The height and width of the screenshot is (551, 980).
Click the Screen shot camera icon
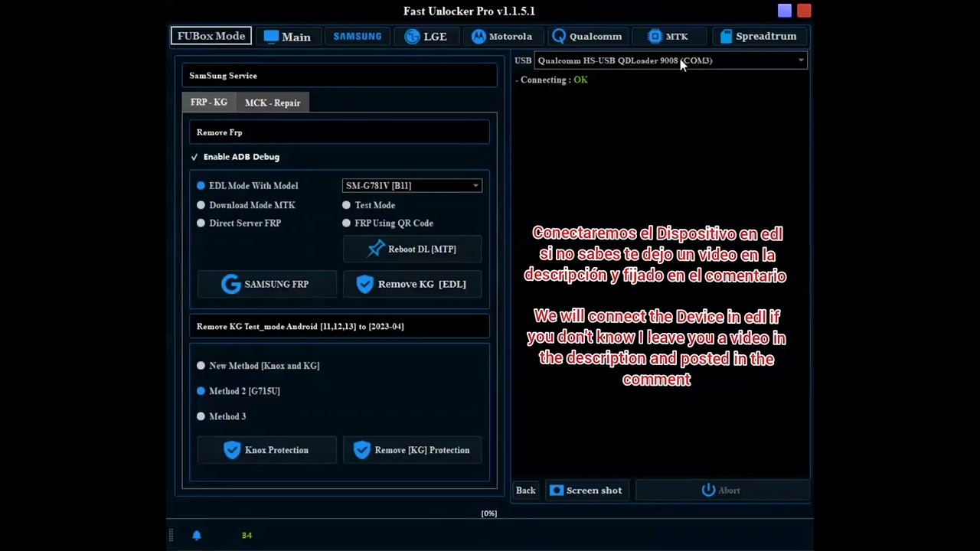point(557,491)
